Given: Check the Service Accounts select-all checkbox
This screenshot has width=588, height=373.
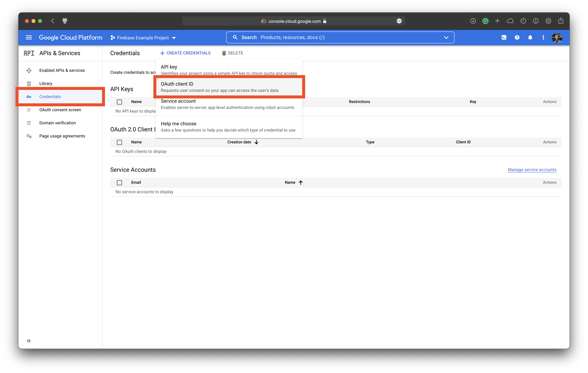Looking at the screenshot, I should [x=119, y=183].
